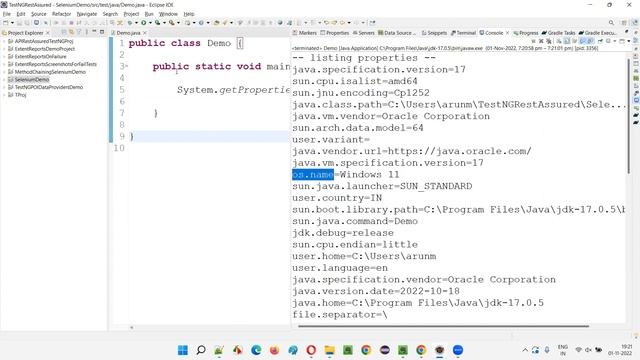Open the Display Selected Console dropdown arrow
This screenshot has width=640, height=360.
point(615,41)
